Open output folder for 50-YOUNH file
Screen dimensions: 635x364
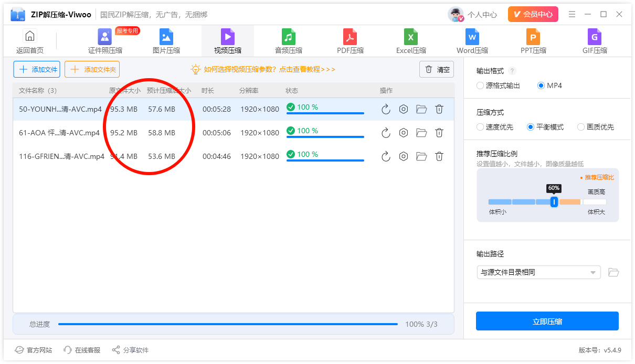pos(421,109)
